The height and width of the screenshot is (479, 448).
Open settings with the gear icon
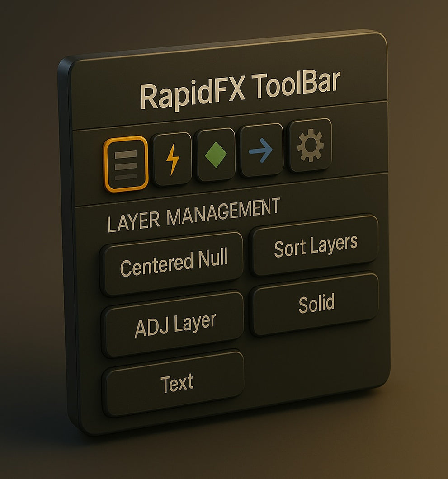[x=310, y=146]
